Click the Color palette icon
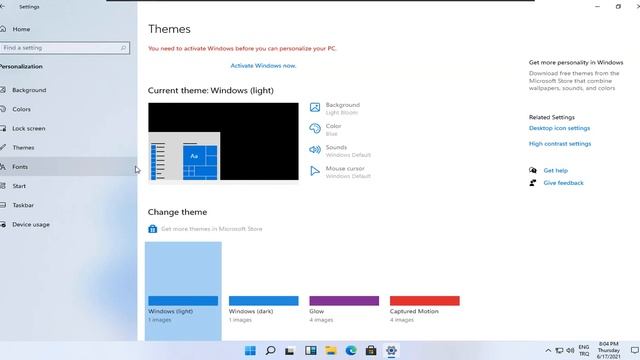This screenshot has width=640, height=360. 315,129
